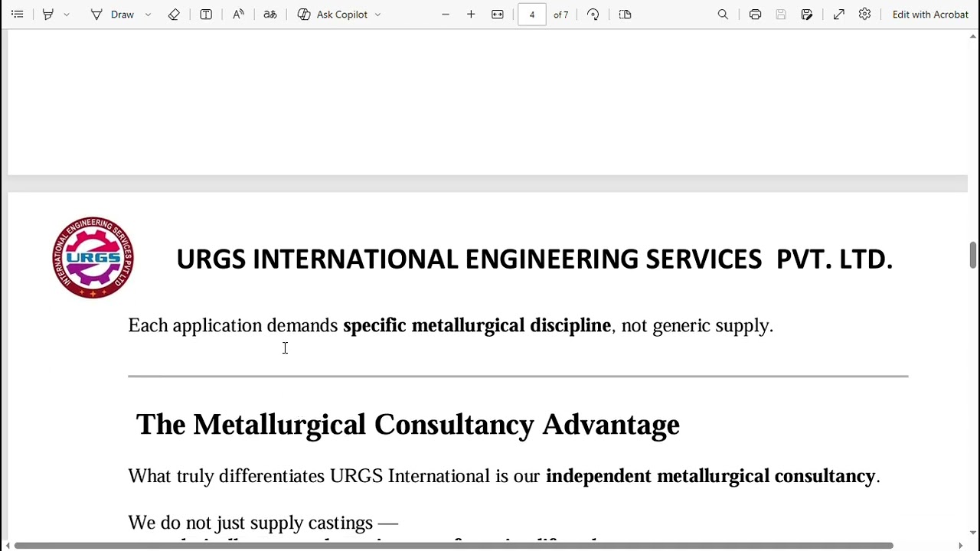This screenshot has height=551, width=980.
Task: Activate the Draw tool
Action: point(113,15)
